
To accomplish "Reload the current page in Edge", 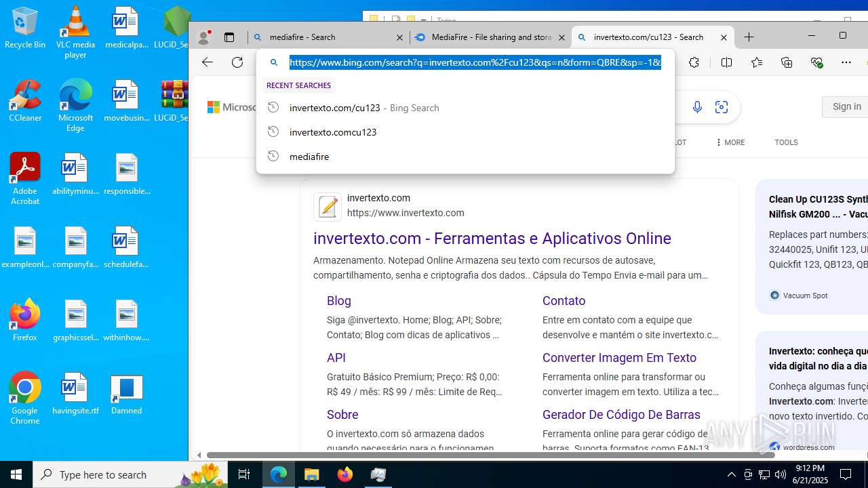I will point(237,62).
